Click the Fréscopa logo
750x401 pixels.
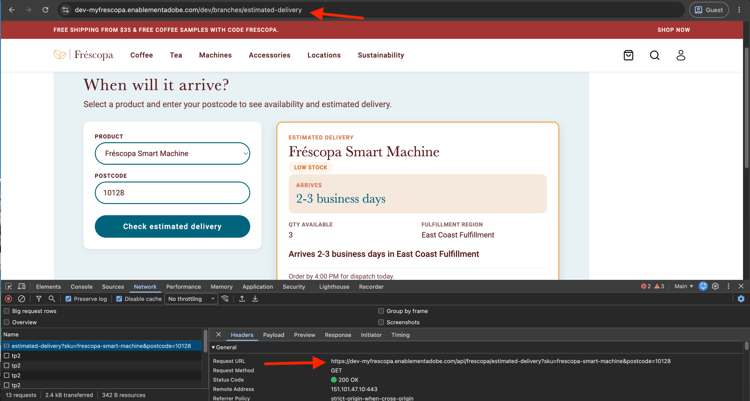coord(84,55)
